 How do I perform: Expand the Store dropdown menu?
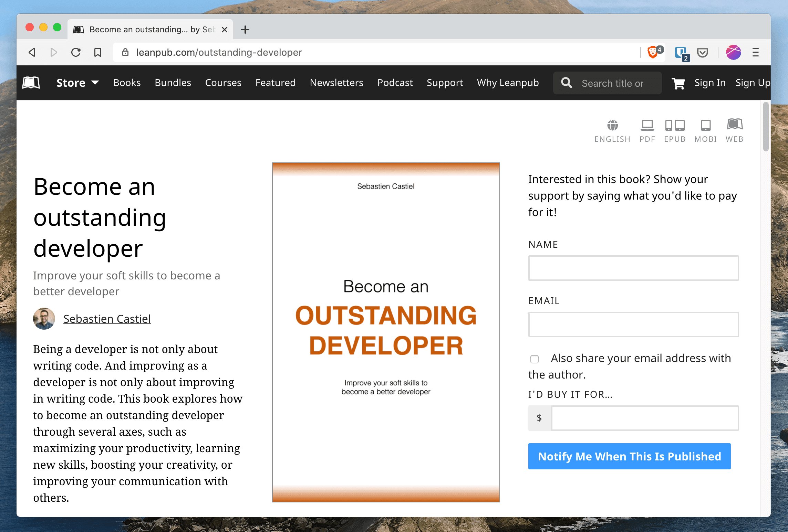[78, 83]
